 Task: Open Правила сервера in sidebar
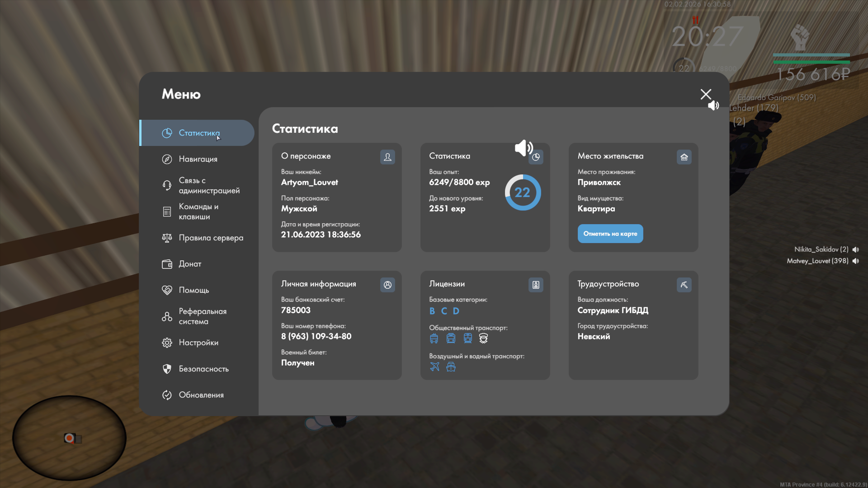click(210, 238)
